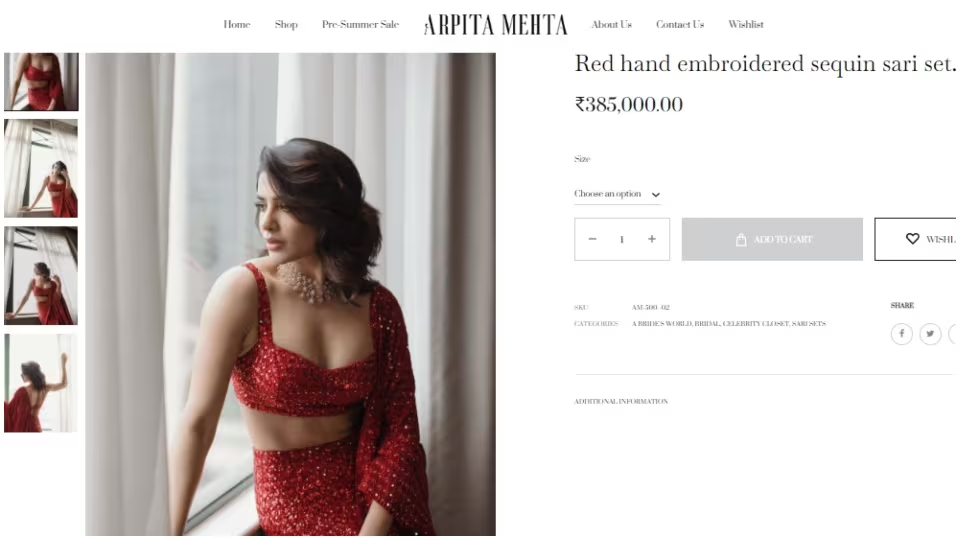
Task: Decrease quantity with the minus icon
Action: [x=592, y=239]
